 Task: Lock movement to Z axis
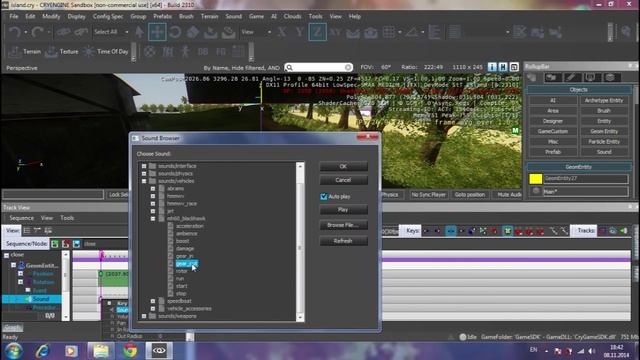point(317,32)
